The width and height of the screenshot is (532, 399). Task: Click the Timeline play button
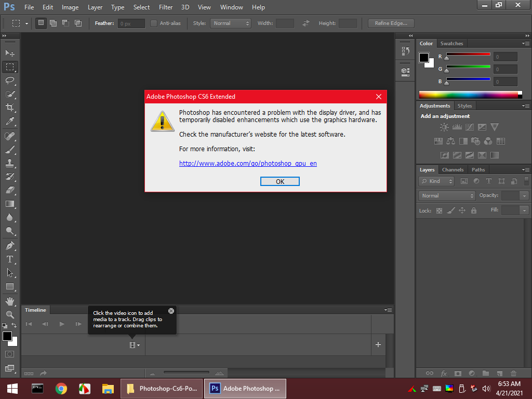click(x=62, y=324)
